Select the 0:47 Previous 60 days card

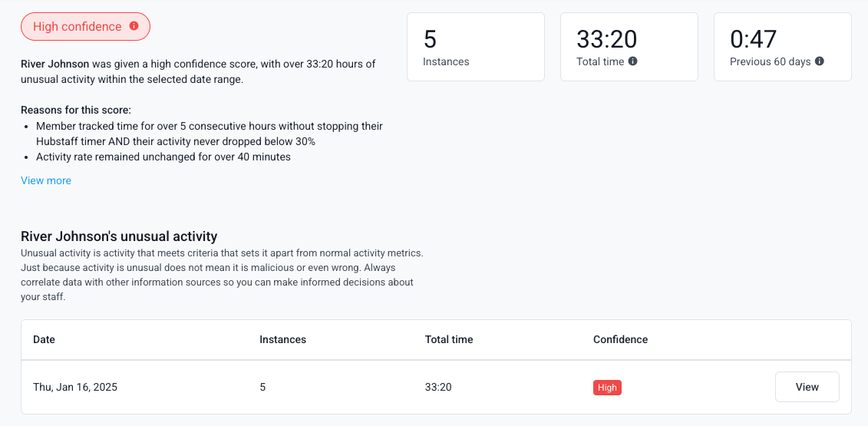782,47
